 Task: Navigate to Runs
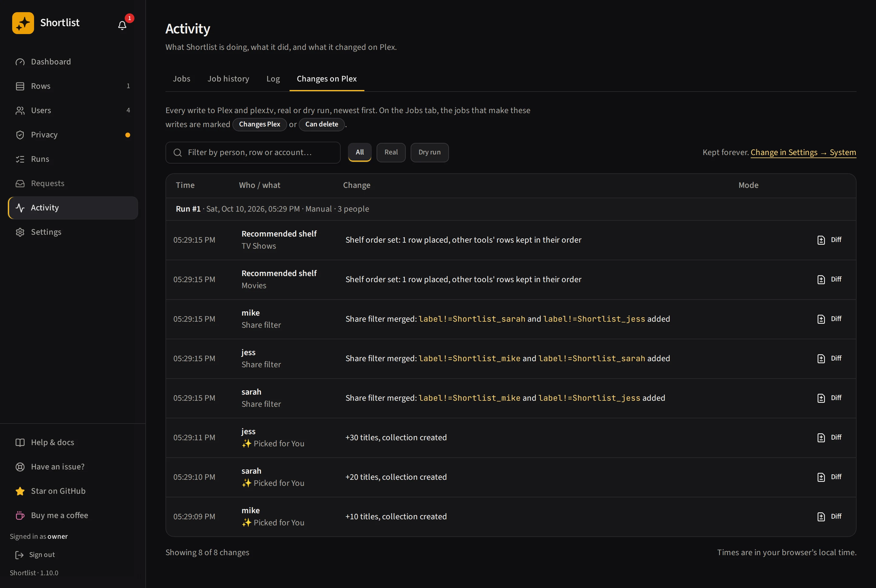tap(73, 159)
